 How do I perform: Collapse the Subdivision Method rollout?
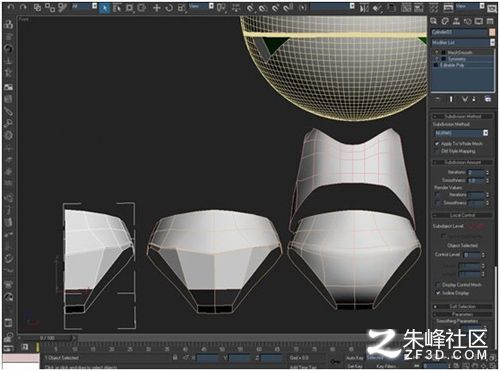pos(463,116)
